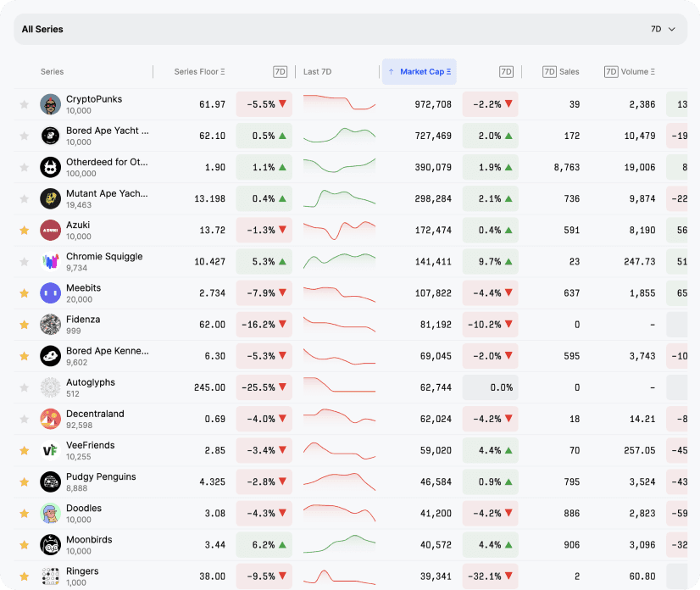Image resolution: width=700 pixels, height=590 pixels.
Task: Unfavorite Azuki by clicking its star
Action: tap(25, 230)
